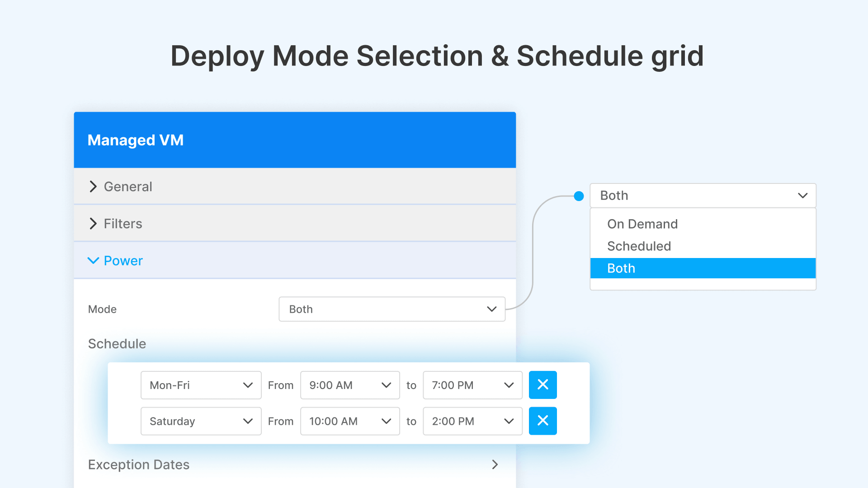This screenshot has height=488, width=868.
Task: Click the Power section label
Action: [123, 261]
